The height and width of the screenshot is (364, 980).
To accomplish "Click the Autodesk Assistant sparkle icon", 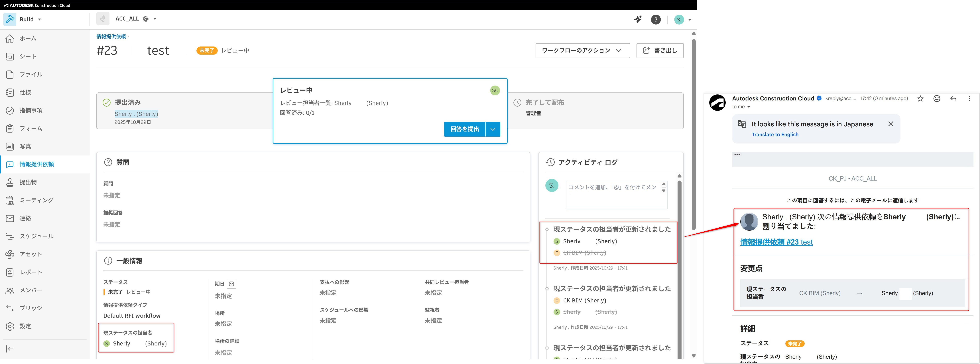I will tap(638, 19).
